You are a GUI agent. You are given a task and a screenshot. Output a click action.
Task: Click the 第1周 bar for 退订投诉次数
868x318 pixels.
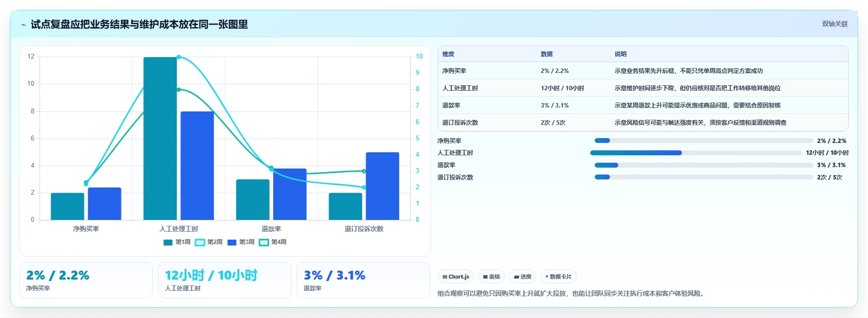pos(345,206)
